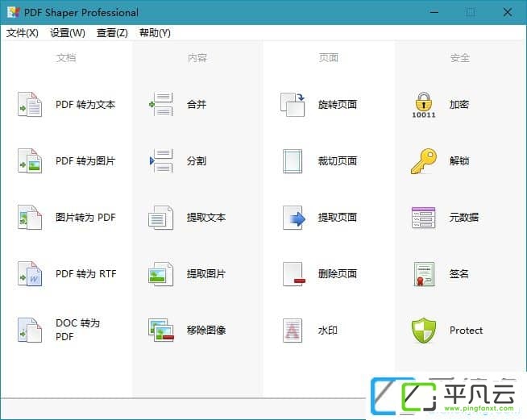Select the PDF 转为图片 label
527x420 pixels.
[85, 161]
